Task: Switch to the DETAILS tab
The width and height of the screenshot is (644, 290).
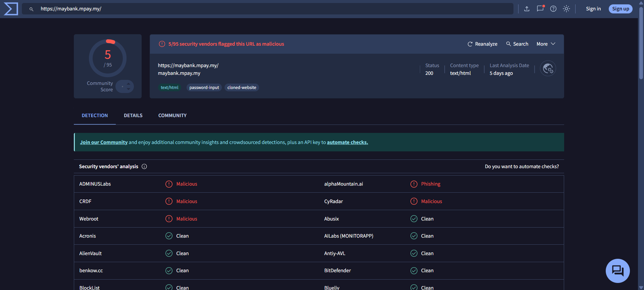Action: click(133, 115)
